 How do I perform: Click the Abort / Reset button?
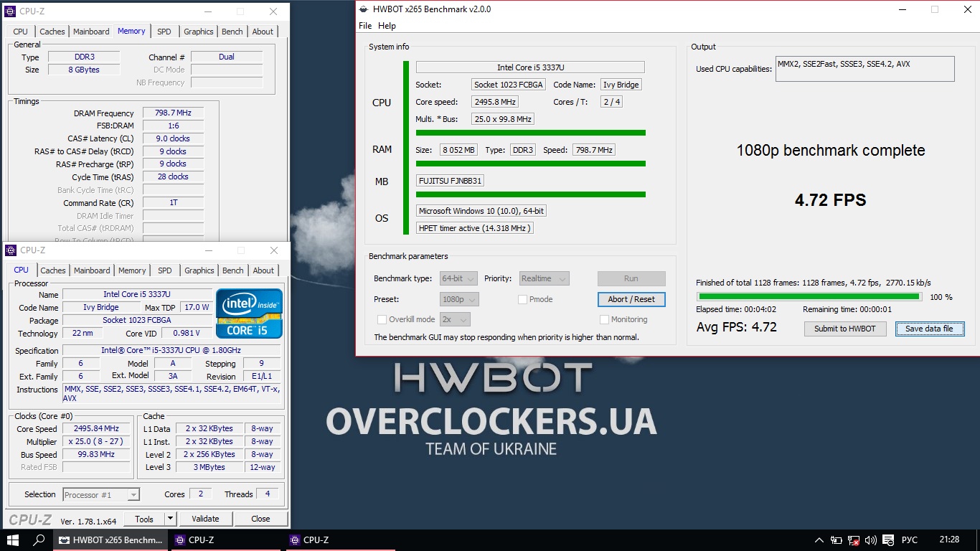(x=631, y=299)
